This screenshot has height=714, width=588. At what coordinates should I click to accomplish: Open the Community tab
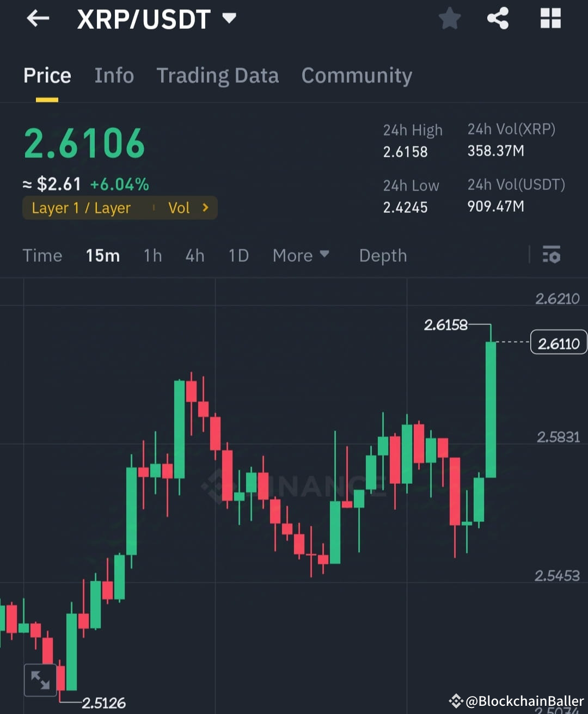(x=357, y=76)
